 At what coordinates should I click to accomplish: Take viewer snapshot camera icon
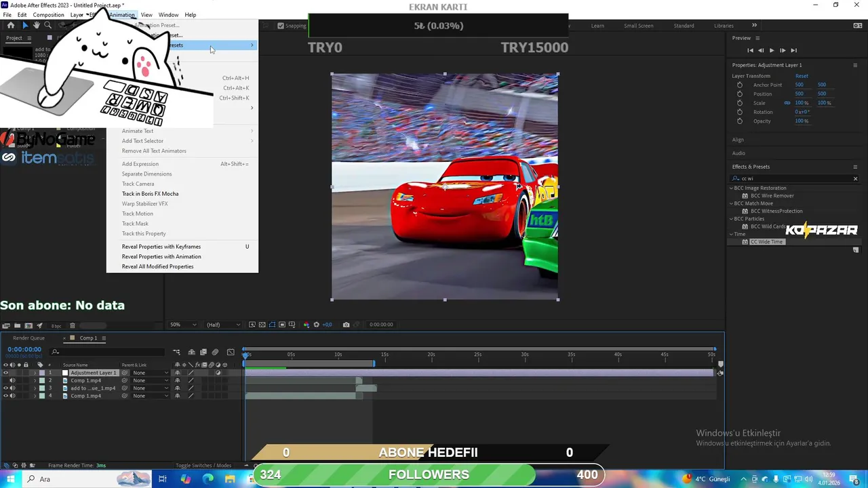pyautogui.click(x=346, y=325)
